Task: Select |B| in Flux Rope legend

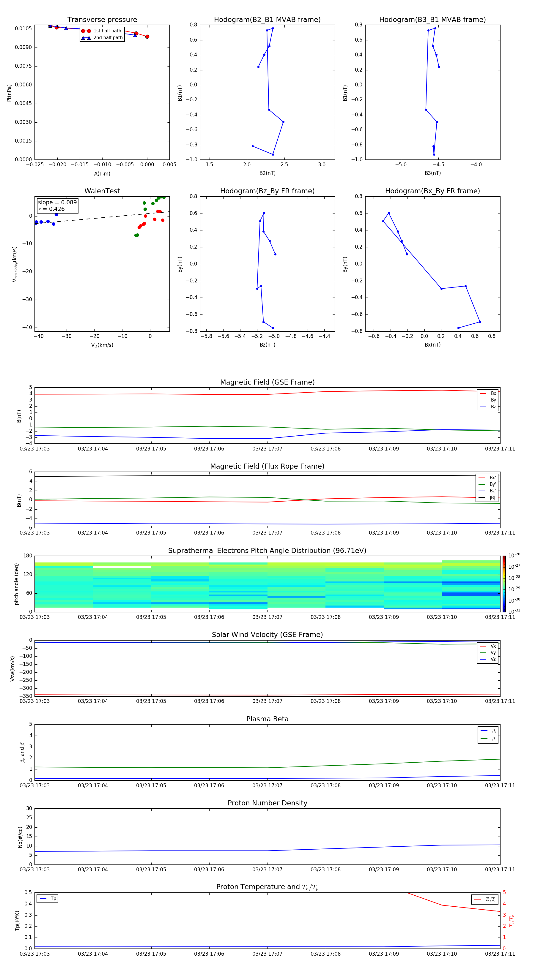Action: (x=487, y=498)
